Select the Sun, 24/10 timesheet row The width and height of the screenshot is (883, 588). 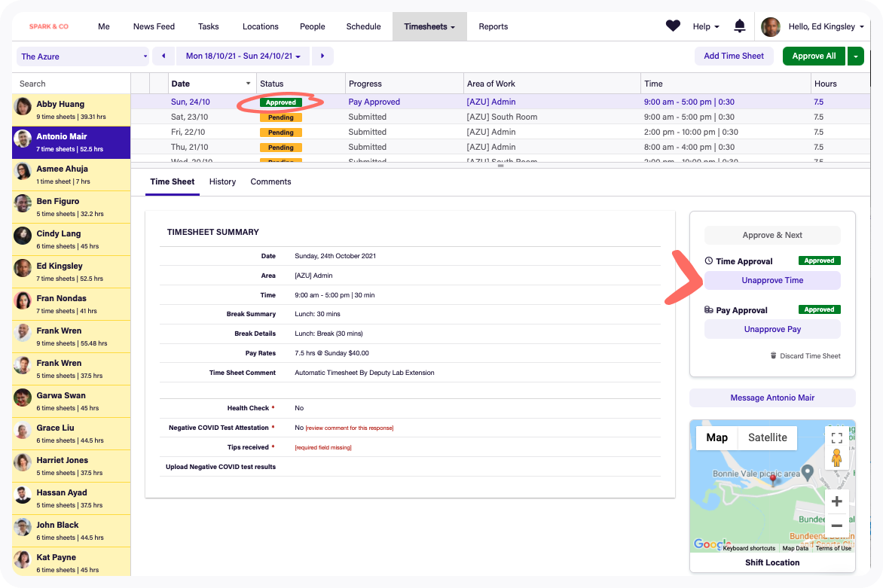tap(500, 102)
